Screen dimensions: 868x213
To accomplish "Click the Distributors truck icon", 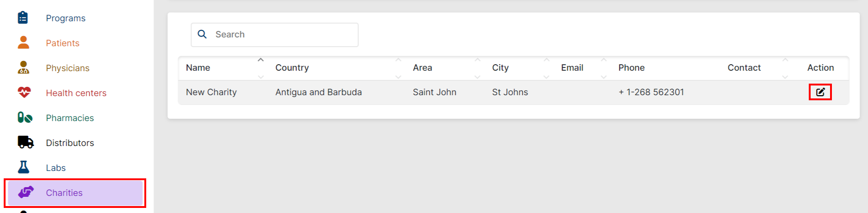I will click(x=25, y=142).
